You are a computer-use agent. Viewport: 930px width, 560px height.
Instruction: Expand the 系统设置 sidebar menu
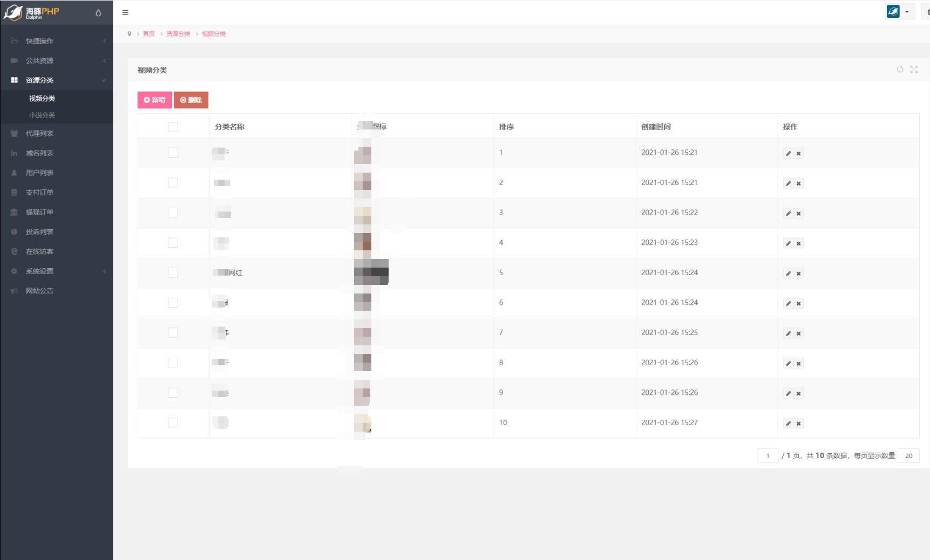[40, 271]
